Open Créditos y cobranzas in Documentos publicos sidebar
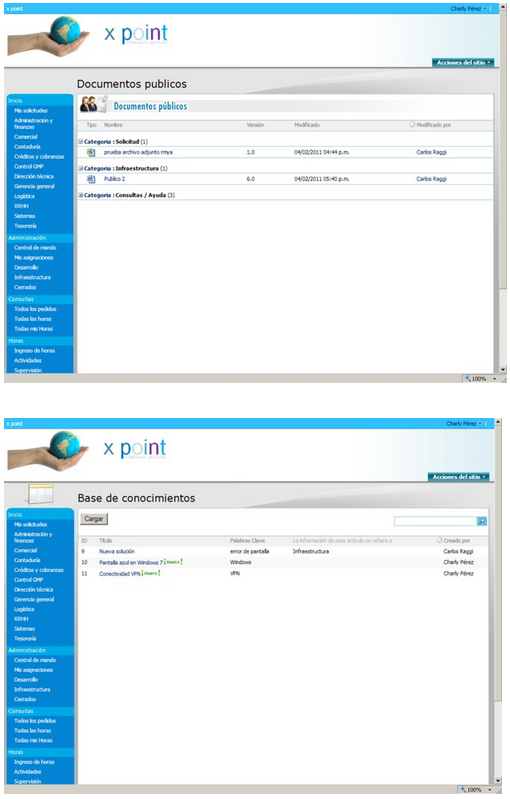The height and width of the screenshot is (799, 510). click(x=39, y=156)
